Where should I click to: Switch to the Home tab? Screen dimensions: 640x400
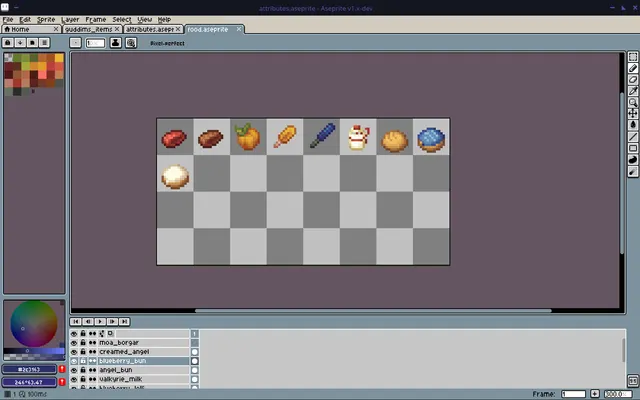pos(31,29)
